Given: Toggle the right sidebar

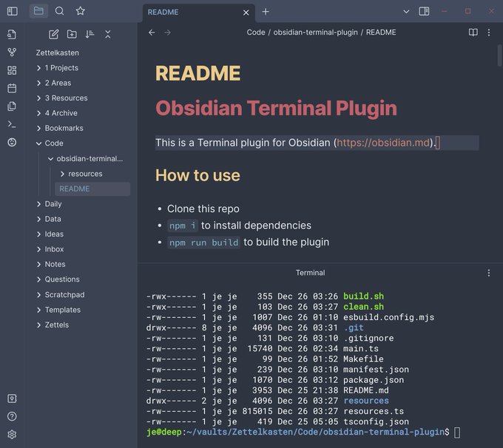Looking at the screenshot, I should (424, 12).
